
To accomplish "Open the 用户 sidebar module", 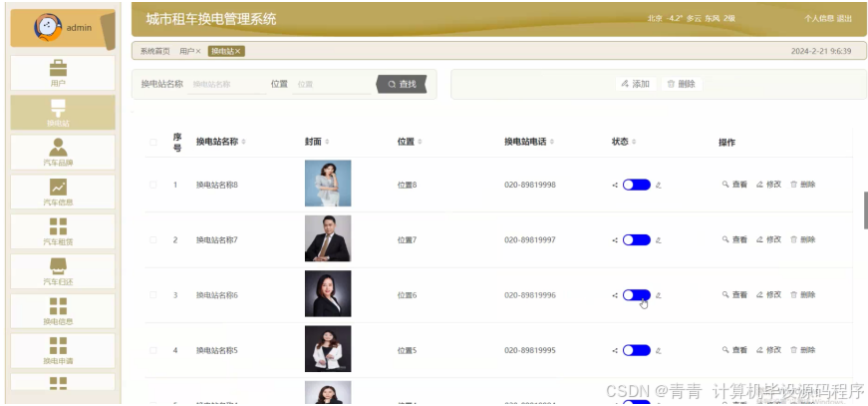I will pyautogui.click(x=63, y=73).
